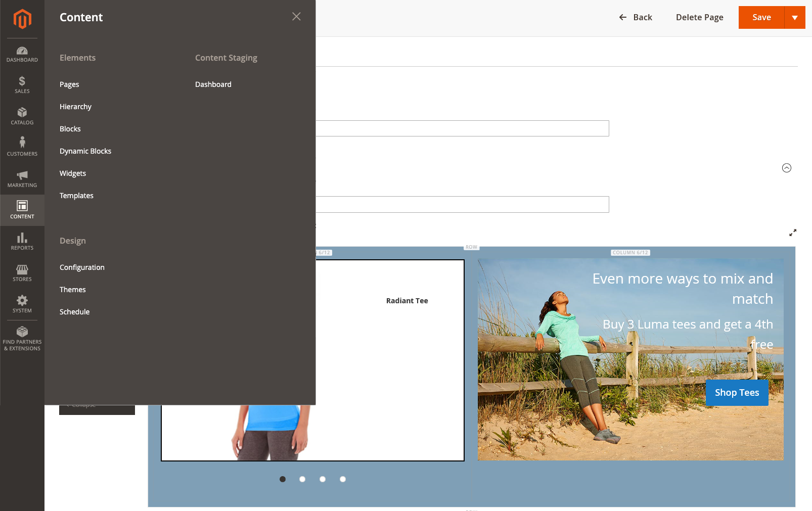The image size is (812, 511).
Task: Click the Magento logo icon
Action: (x=22, y=19)
